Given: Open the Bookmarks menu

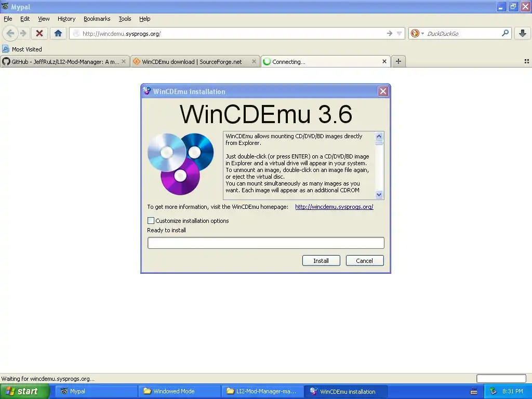Looking at the screenshot, I should coord(97,19).
